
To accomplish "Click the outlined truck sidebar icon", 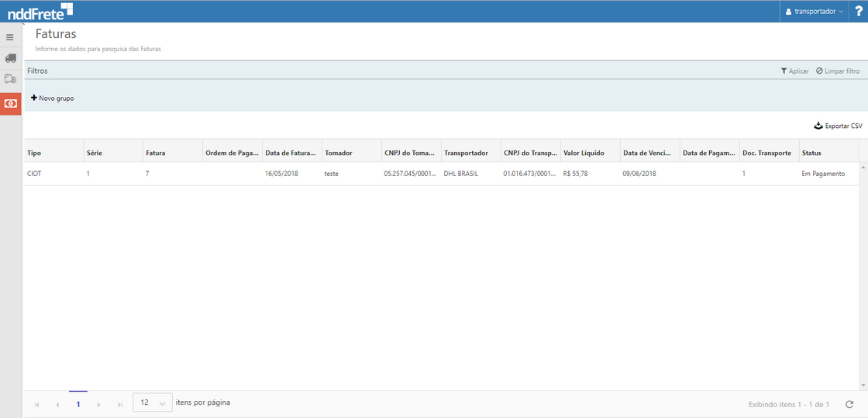I will (10, 79).
